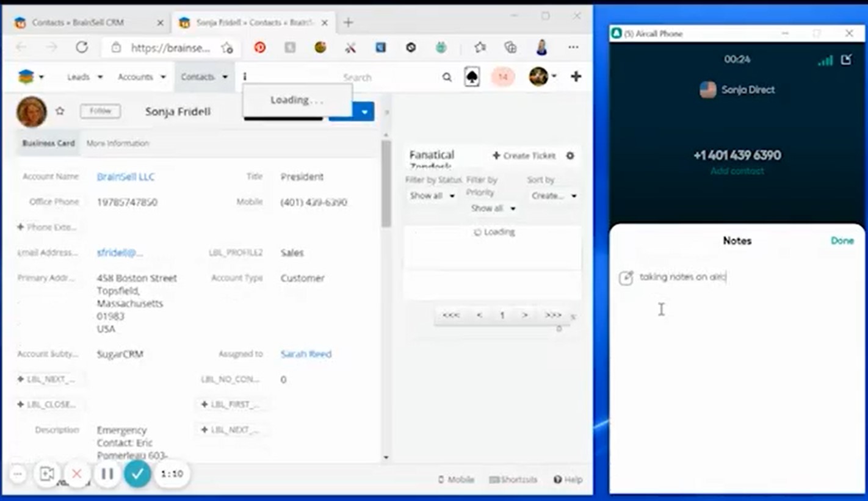868x501 pixels.
Task: Open the cube logo dropdown arrow
Action: tap(42, 77)
